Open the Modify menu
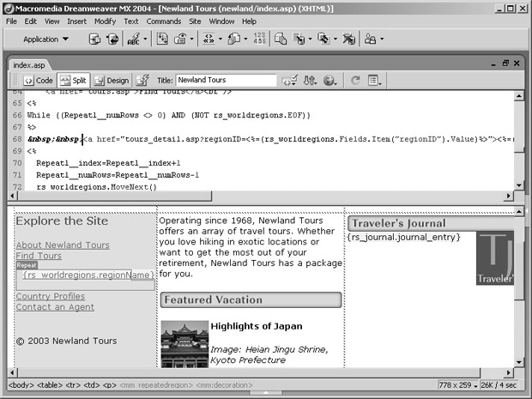This screenshot has width=532, height=399. [x=106, y=21]
